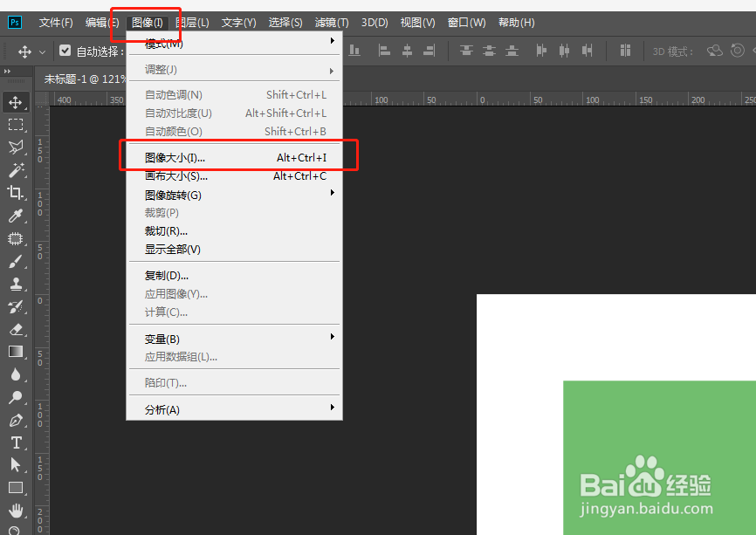
Task: Click align horizontal centers icon
Action: (407, 51)
